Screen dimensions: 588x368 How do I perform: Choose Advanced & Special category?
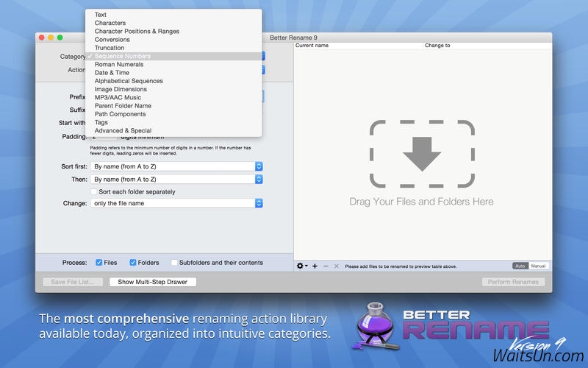tap(173, 130)
